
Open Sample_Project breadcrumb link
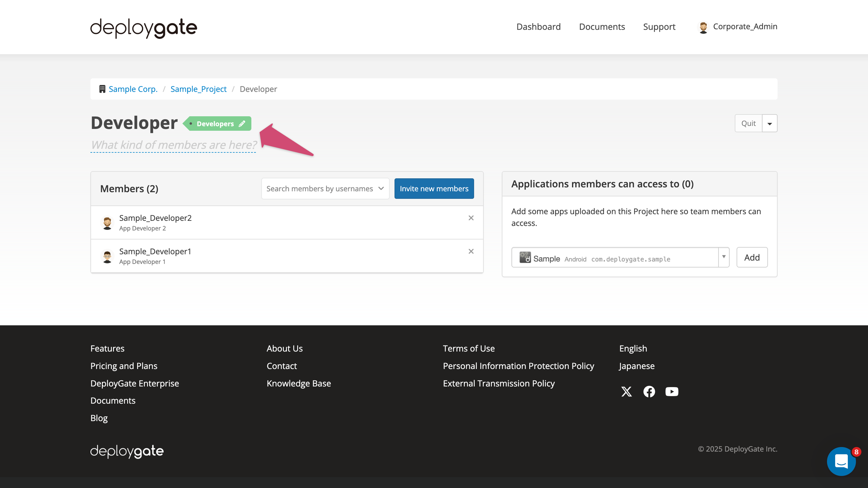point(199,89)
